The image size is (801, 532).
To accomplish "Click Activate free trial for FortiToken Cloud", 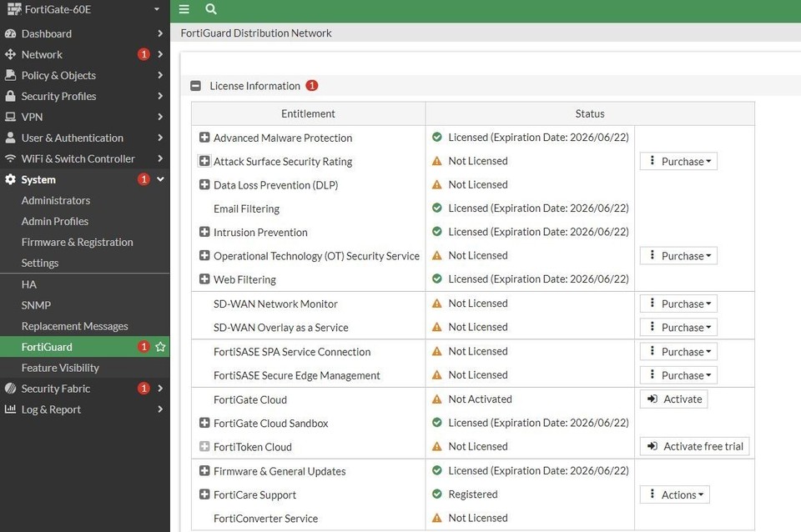I will click(695, 447).
